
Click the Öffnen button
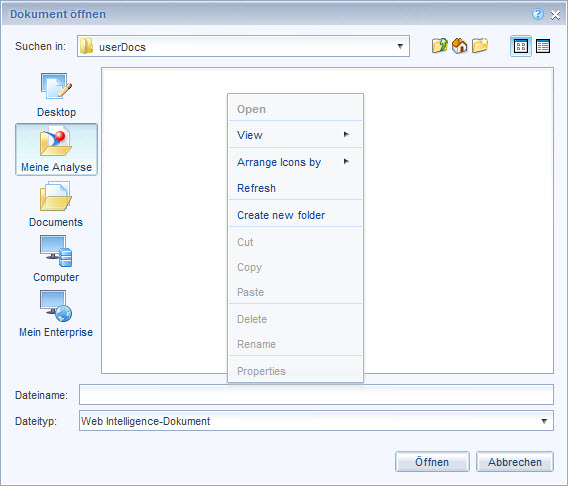point(432,462)
